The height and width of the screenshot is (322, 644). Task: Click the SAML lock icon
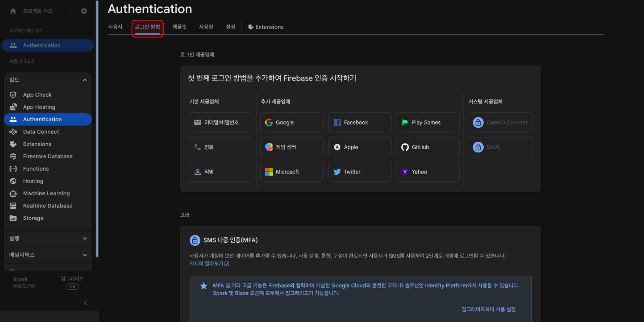(478, 147)
